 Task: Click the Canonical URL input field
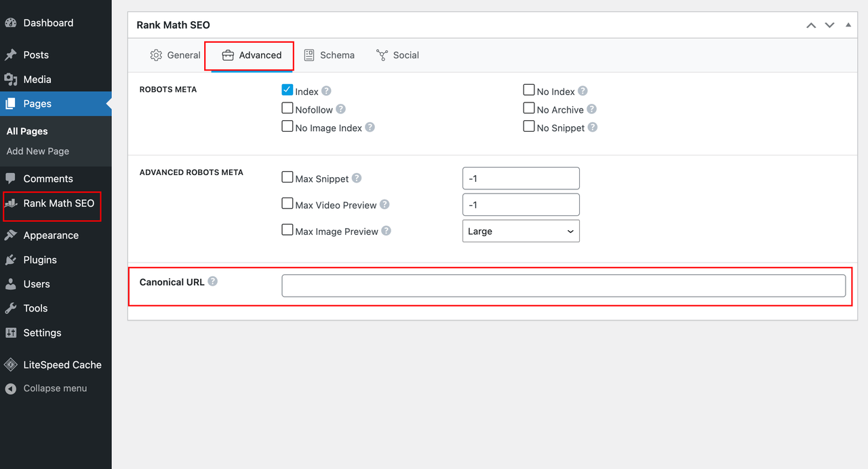[564, 286]
